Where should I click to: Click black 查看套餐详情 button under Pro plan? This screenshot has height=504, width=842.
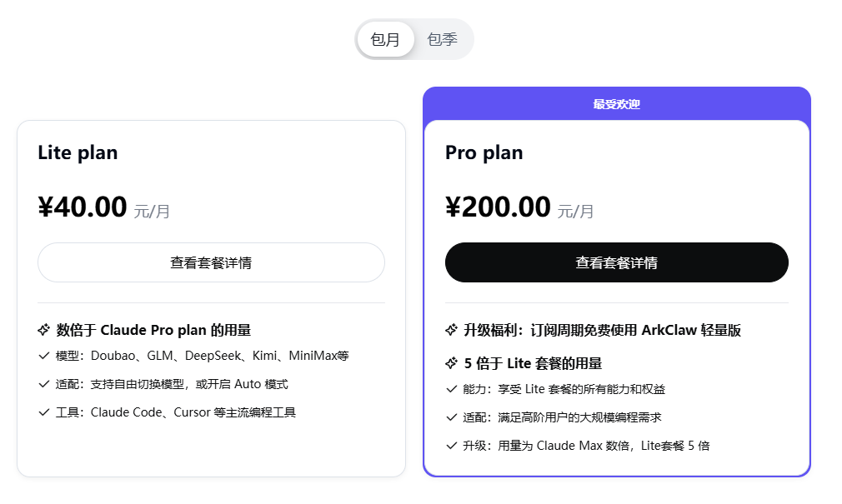[x=616, y=262]
